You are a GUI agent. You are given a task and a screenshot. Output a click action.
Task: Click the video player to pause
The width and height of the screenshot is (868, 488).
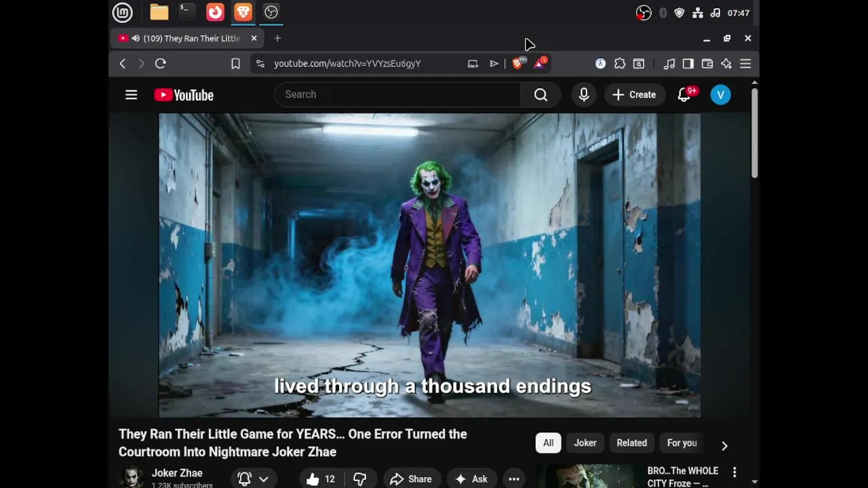(x=429, y=265)
